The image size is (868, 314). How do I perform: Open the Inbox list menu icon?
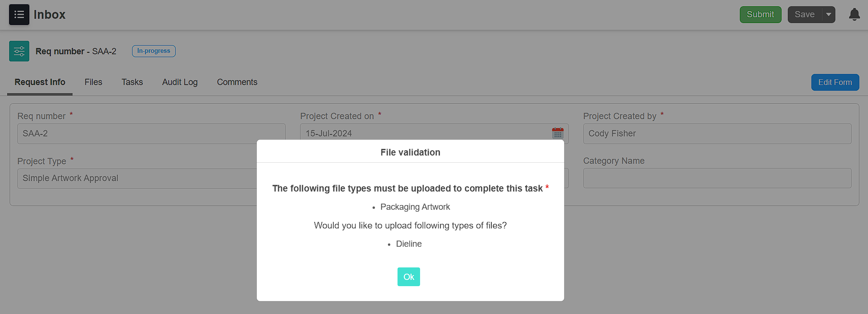(x=19, y=14)
